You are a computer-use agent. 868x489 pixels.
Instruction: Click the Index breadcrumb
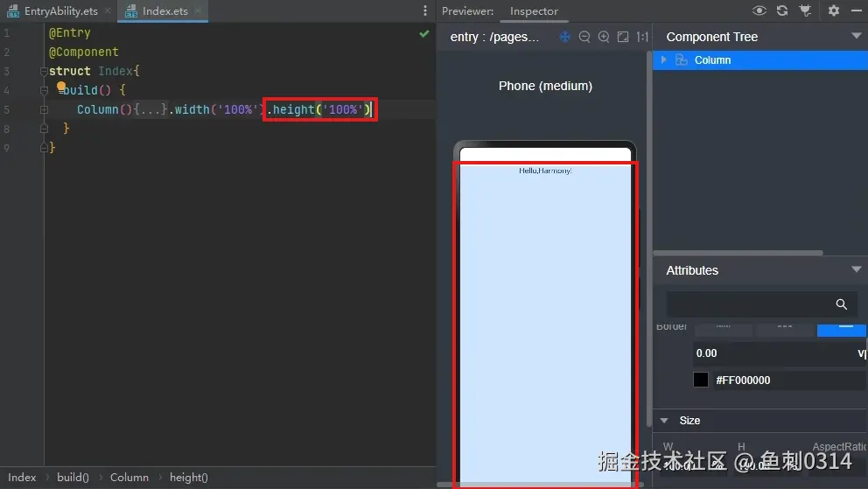(x=22, y=478)
